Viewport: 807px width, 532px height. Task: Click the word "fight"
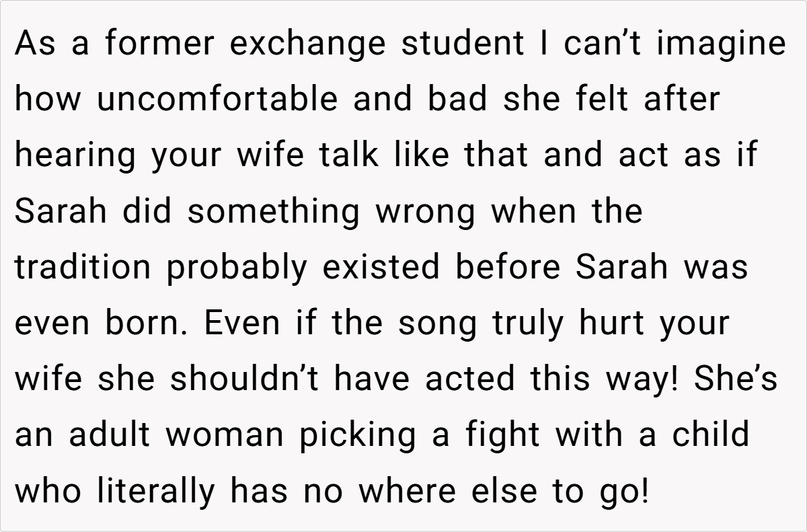[x=504, y=435]
